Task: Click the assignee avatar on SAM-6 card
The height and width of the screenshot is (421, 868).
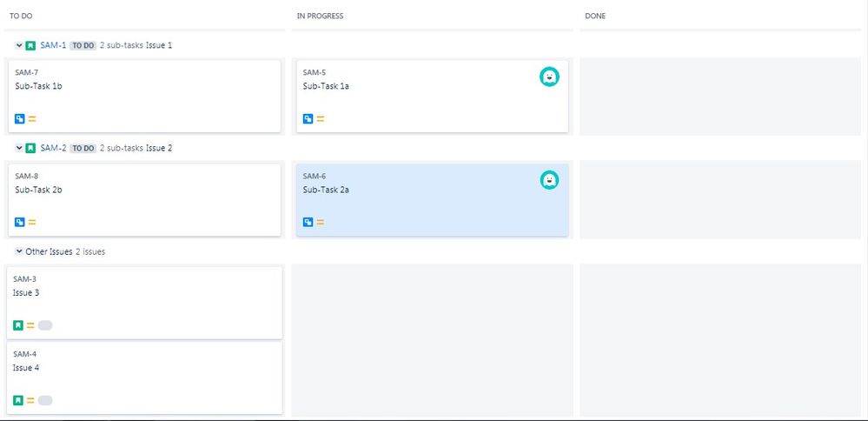Action: click(549, 179)
